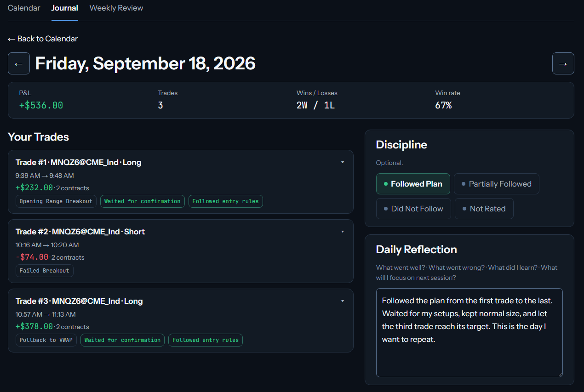Expand Trade #1 details arrow
The height and width of the screenshot is (392, 584).
point(343,162)
